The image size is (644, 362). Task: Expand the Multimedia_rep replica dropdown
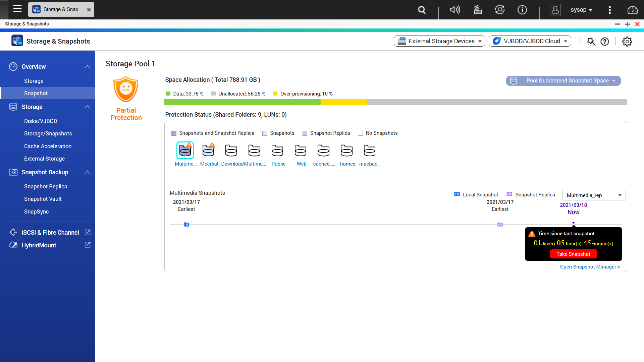(x=594, y=195)
